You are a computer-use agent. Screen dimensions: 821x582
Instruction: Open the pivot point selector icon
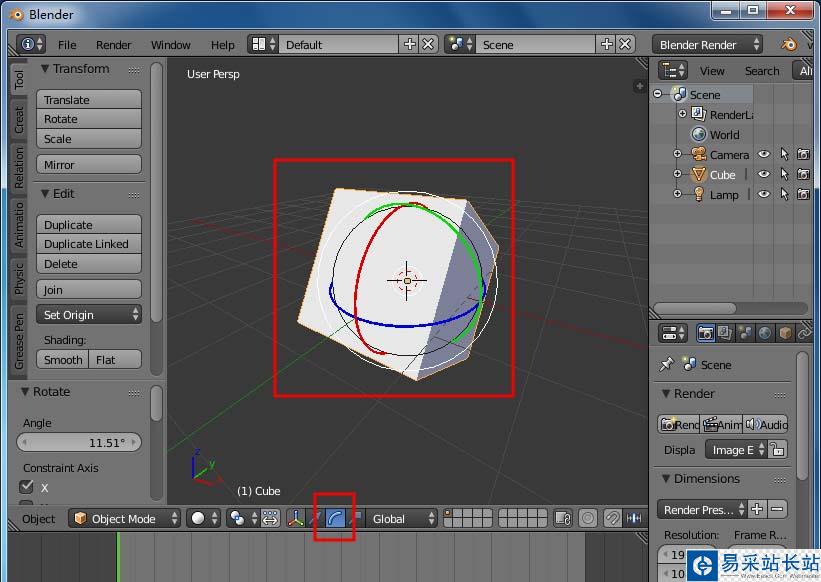click(x=241, y=518)
